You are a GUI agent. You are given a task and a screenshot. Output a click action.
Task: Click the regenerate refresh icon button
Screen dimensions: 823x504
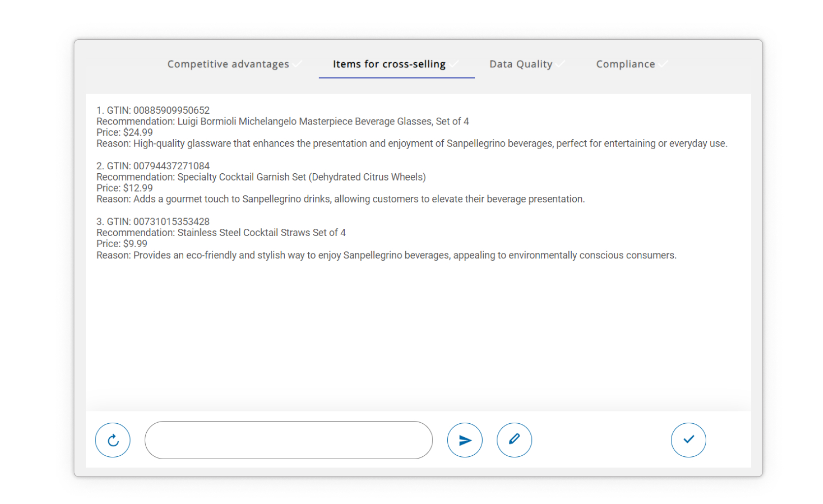click(x=113, y=440)
